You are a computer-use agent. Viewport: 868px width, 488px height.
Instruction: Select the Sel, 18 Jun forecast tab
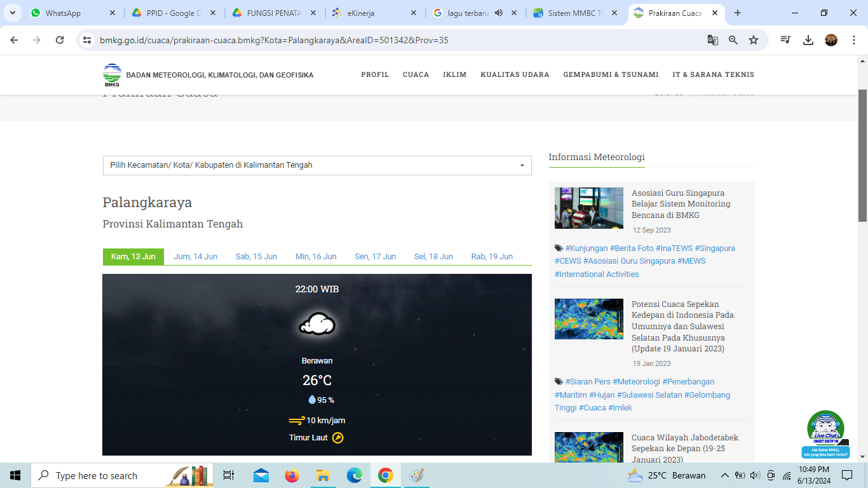[x=433, y=257]
